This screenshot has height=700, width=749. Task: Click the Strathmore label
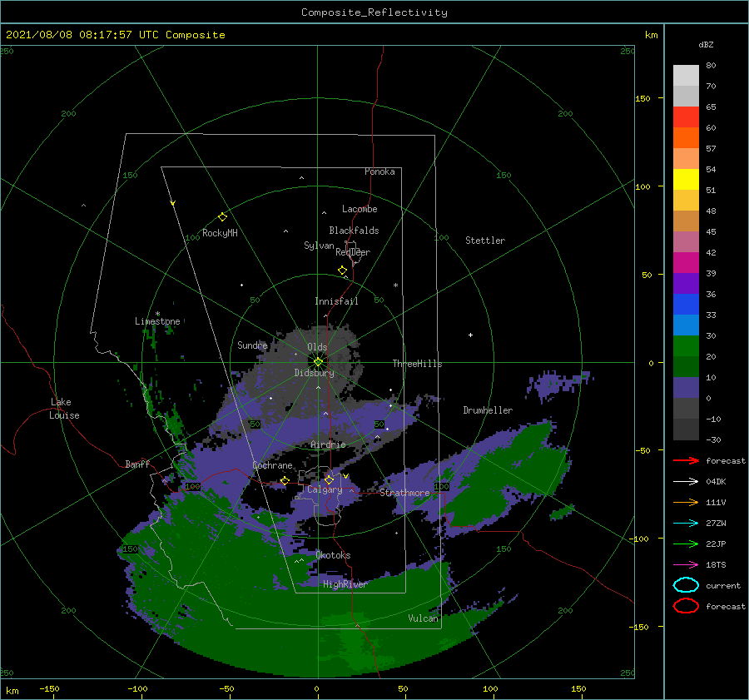point(404,493)
